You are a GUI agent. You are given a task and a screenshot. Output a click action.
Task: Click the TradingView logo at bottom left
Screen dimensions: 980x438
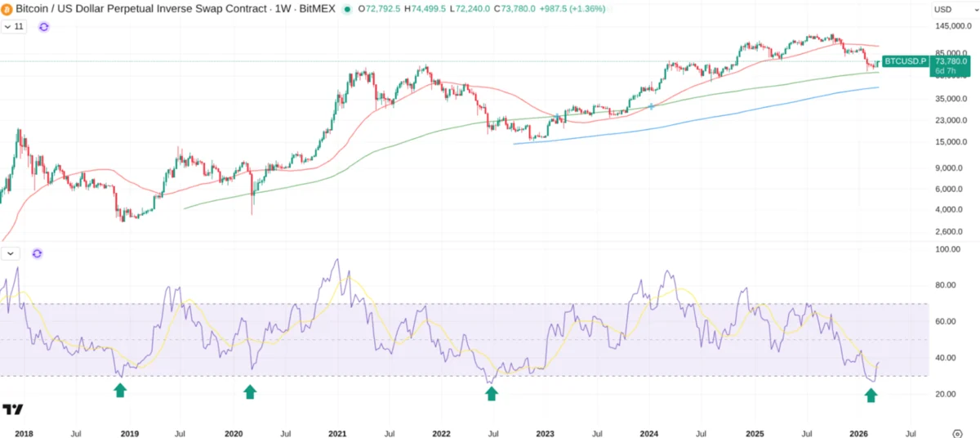(x=12, y=409)
